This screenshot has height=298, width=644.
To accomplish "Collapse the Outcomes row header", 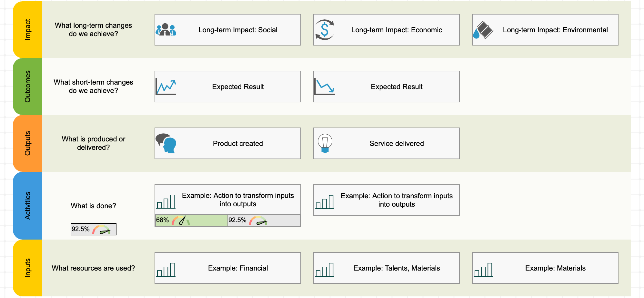I will (x=27, y=86).
